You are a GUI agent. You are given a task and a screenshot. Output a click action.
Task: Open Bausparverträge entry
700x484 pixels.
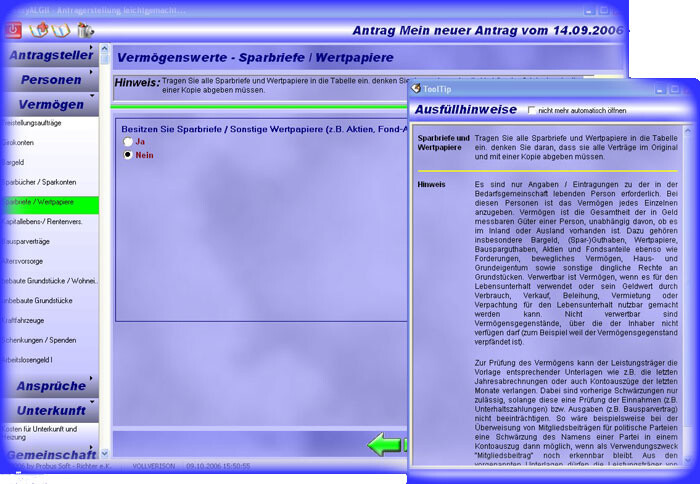pos(26,241)
